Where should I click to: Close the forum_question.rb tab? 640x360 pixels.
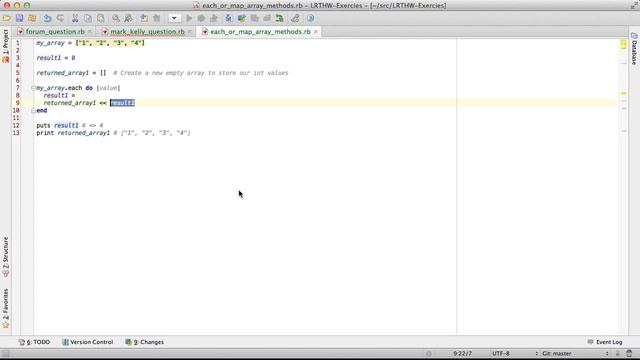90,31
